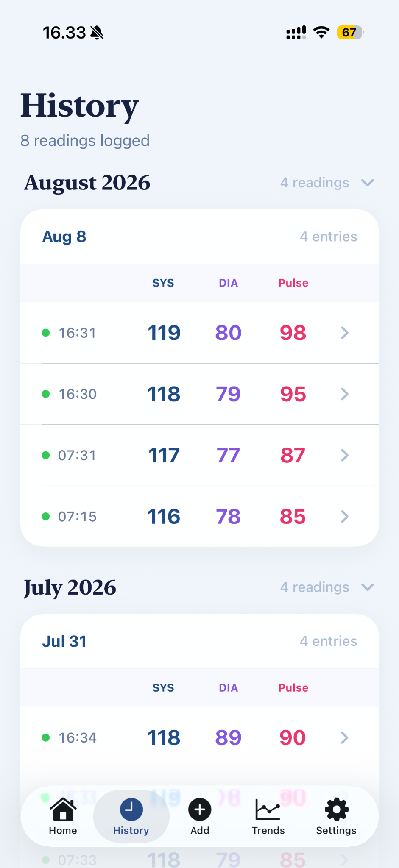Open the Jul 31 16:34 reading

pos(200,737)
